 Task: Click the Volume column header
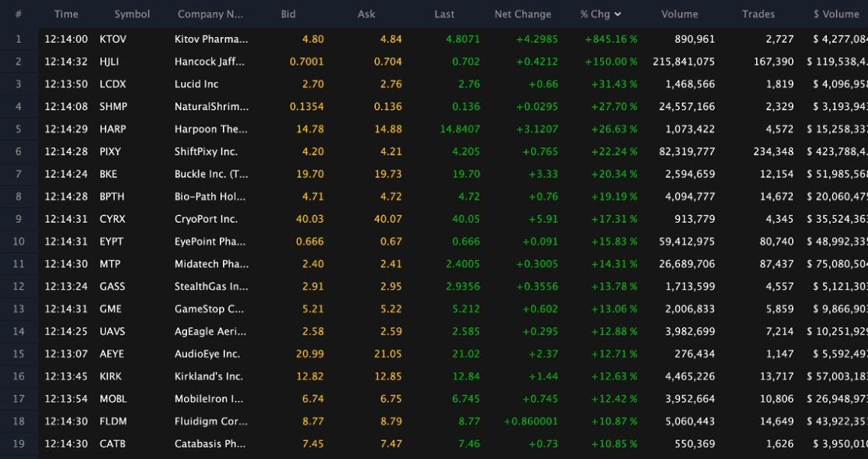(x=679, y=15)
